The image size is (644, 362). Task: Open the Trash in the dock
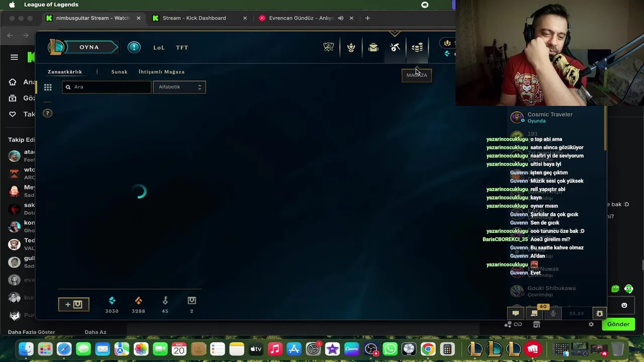pos(618,349)
